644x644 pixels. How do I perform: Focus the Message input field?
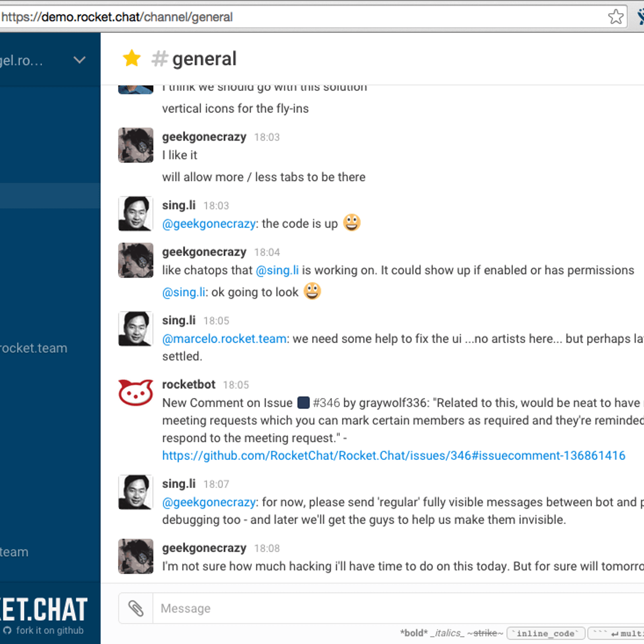[x=398, y=608]
